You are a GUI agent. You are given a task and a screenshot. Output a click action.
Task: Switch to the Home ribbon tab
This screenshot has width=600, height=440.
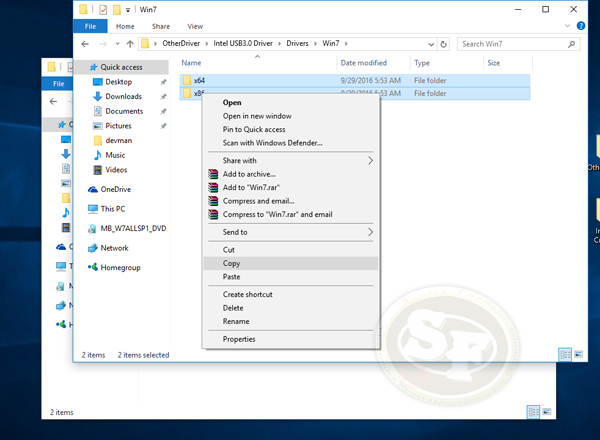point(125,26)
